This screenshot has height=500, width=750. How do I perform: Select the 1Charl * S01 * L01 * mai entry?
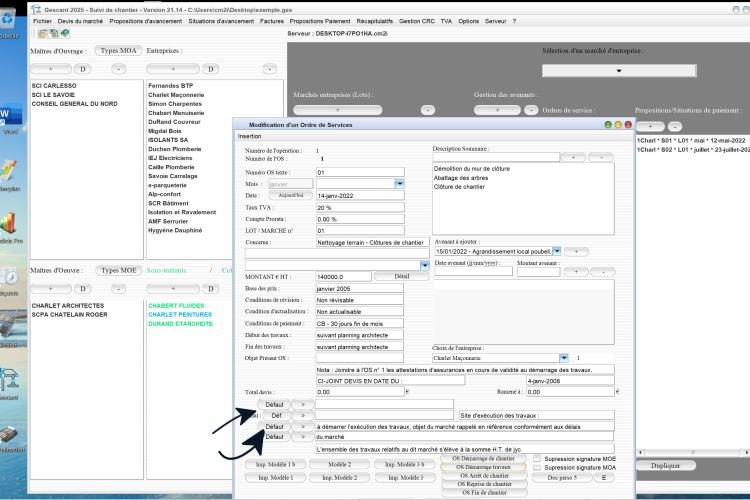[x=691, y=141]
